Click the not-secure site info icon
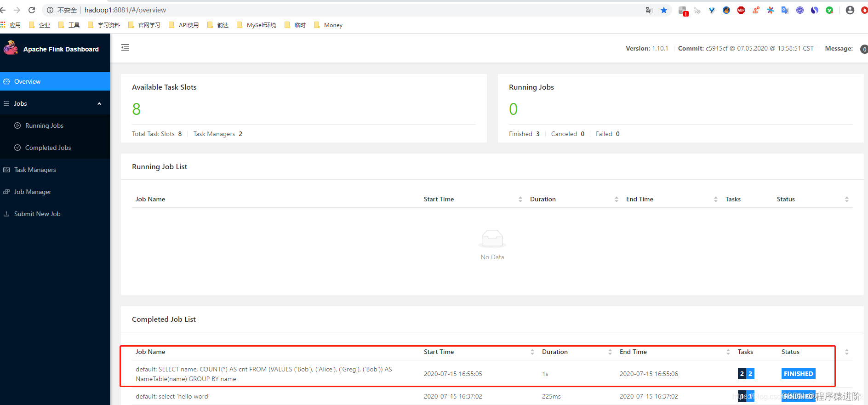 coord(50,10)
